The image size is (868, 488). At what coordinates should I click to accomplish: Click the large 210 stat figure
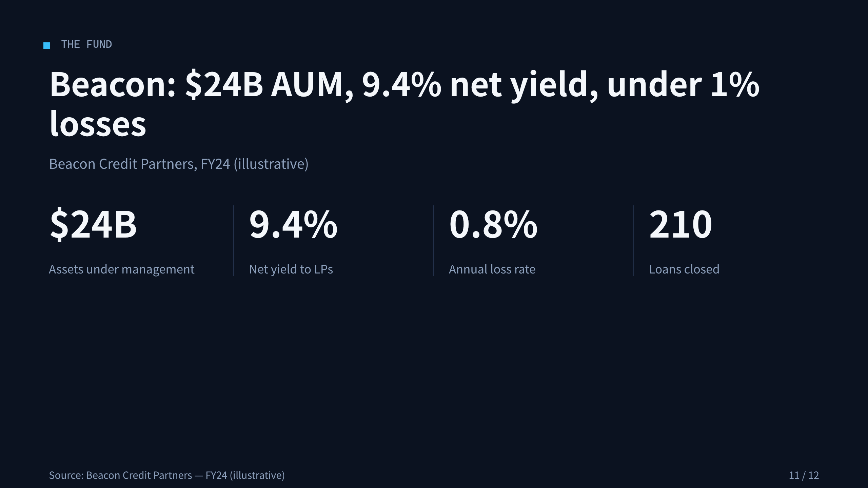tap(680, 224)
